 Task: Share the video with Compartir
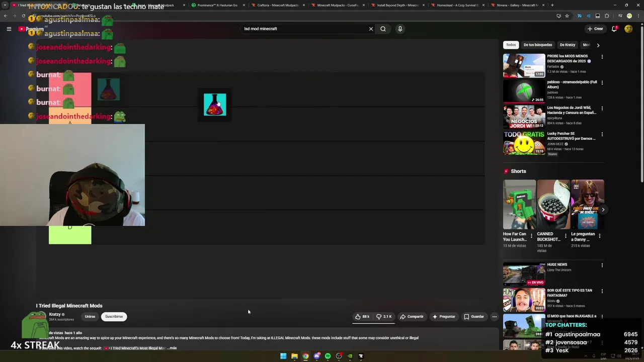coord(412,316)
